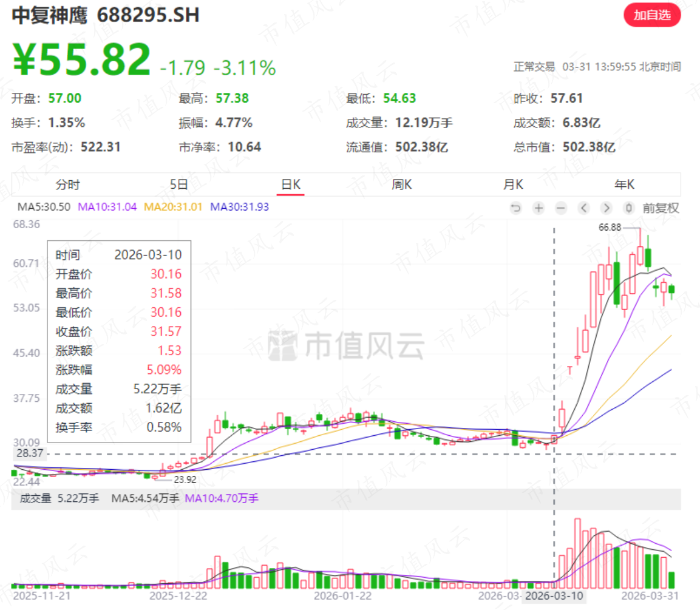
Task: Click the tallest red volume bar
Action: [577, 554]
